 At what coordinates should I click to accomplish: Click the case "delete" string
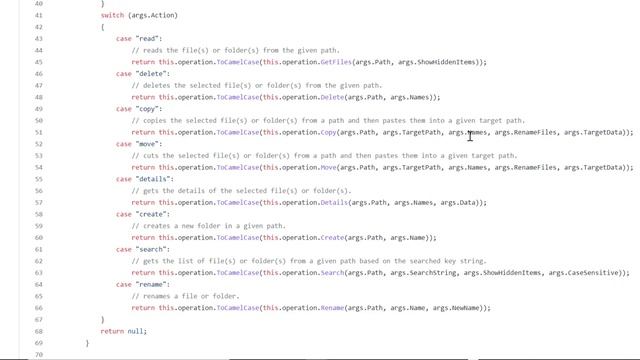(x=151, y=73)
